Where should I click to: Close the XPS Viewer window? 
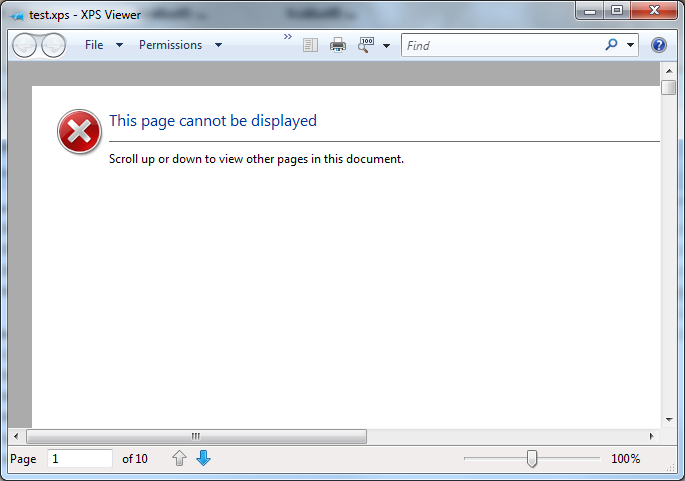pyautogui.click(x=654, y=10)
